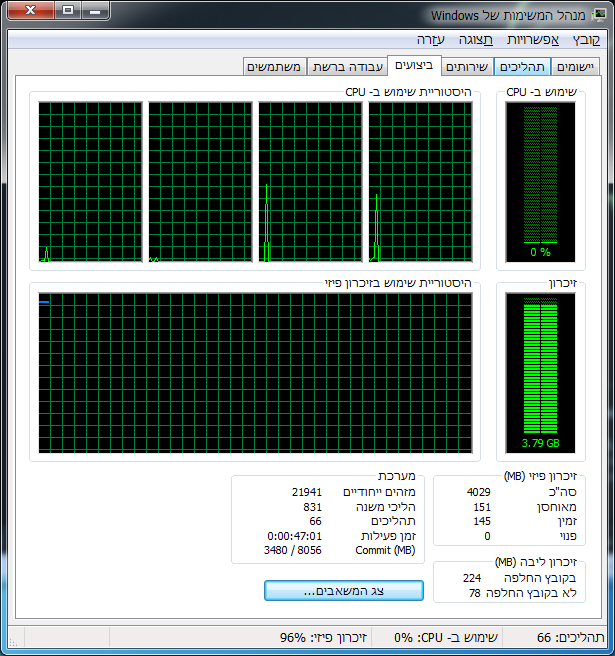Screen dimensions: 615x656
Task: Select the ביצועים (Performance) tab
Action: coord(413,66)
